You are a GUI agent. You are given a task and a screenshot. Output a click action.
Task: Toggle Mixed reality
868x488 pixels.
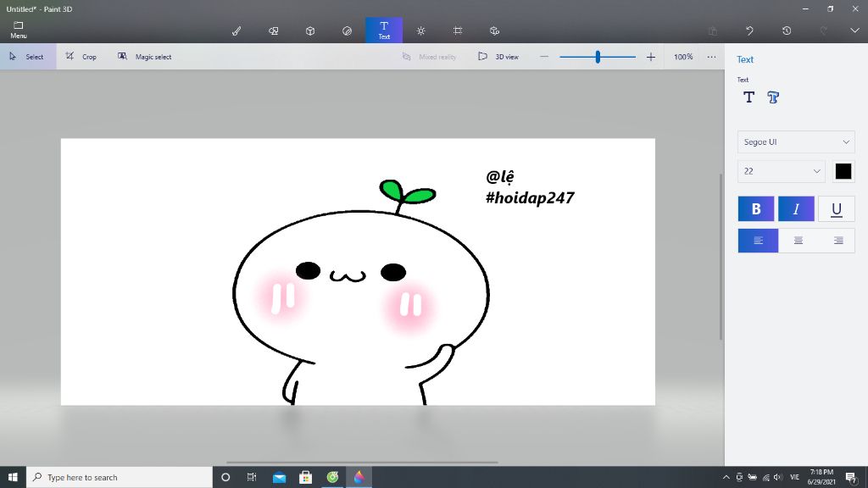[x=429, y=57]
